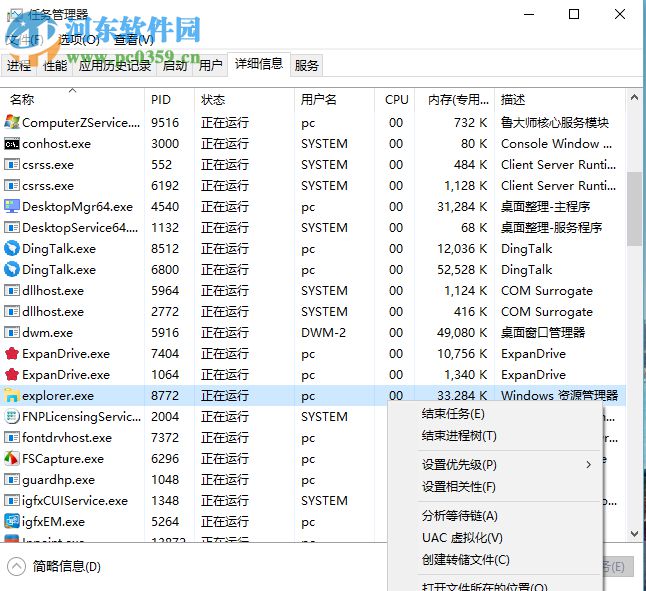
Task: Sort by 状态 column header
Action: (x=244, y=100)
